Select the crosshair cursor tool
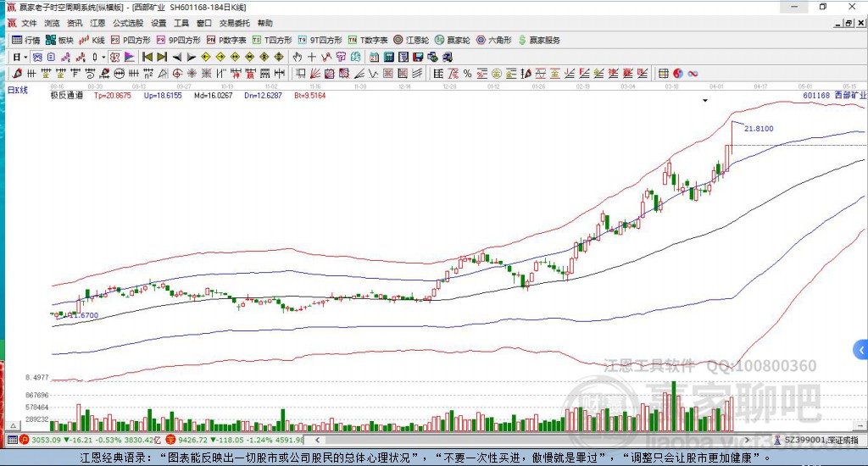 coord(312,57)
